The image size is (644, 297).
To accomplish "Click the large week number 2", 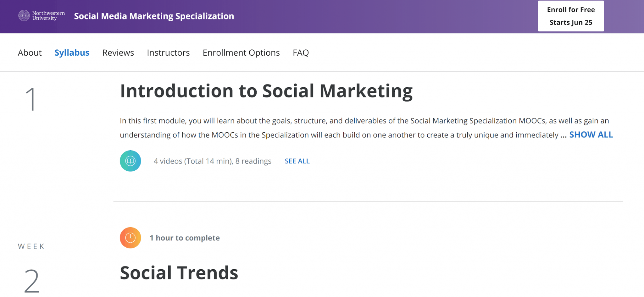I will point(32,281).
